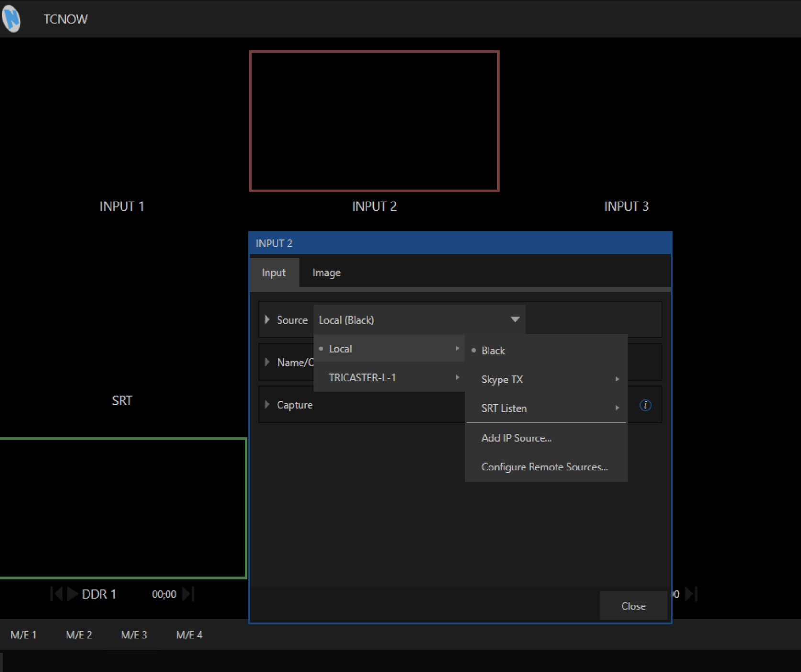Expand the Capture section triangle

click(267, 404)
